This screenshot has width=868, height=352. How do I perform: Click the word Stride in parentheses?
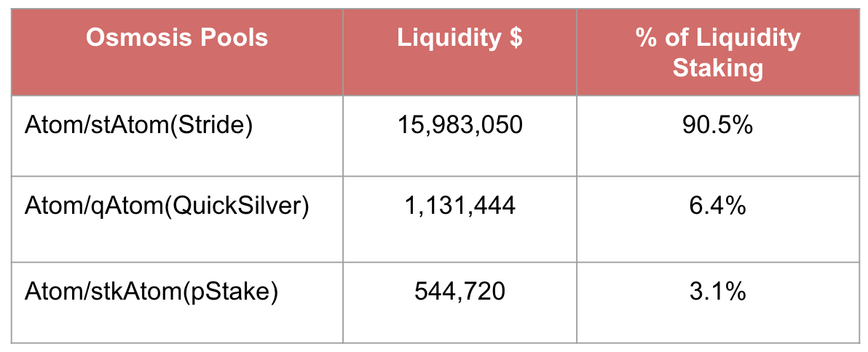pos(216,126)
